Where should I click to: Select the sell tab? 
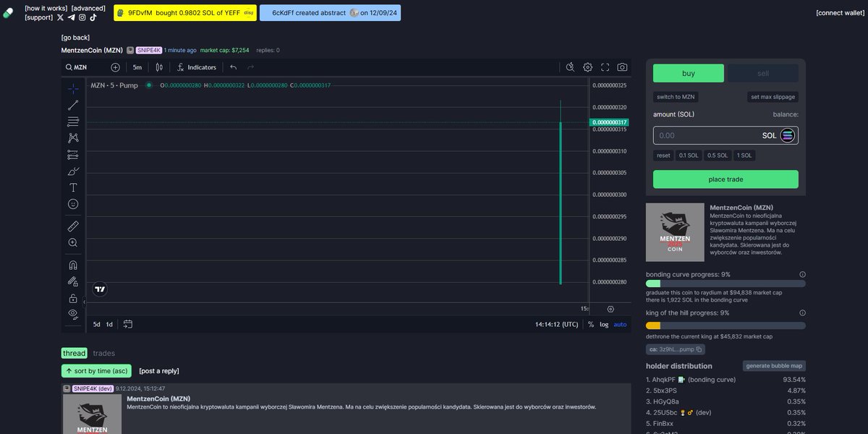763,73
